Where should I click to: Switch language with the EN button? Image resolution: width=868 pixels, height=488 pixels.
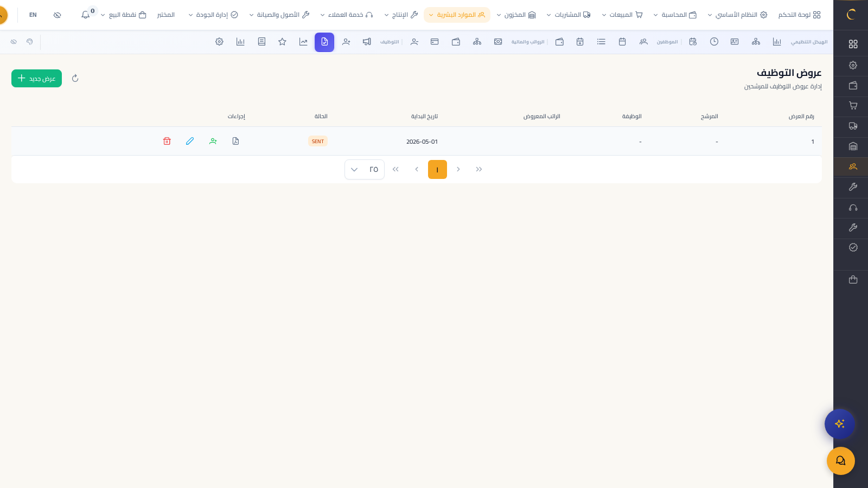[x=33, y=15]
